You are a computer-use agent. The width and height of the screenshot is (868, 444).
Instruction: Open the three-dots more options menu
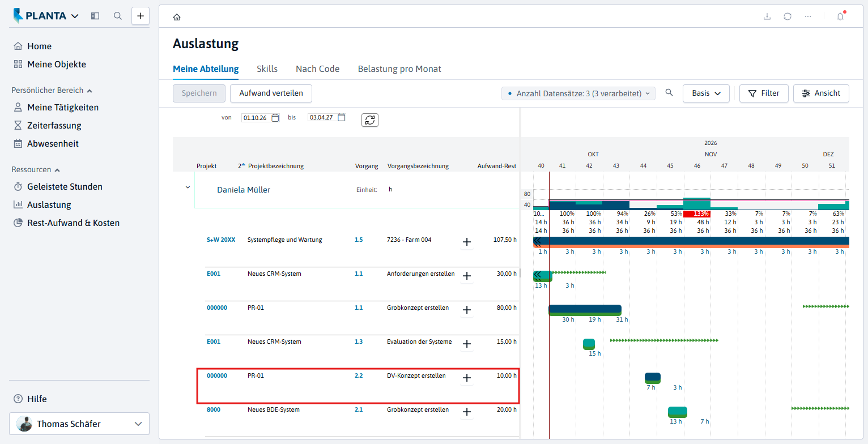click(808, 16)
